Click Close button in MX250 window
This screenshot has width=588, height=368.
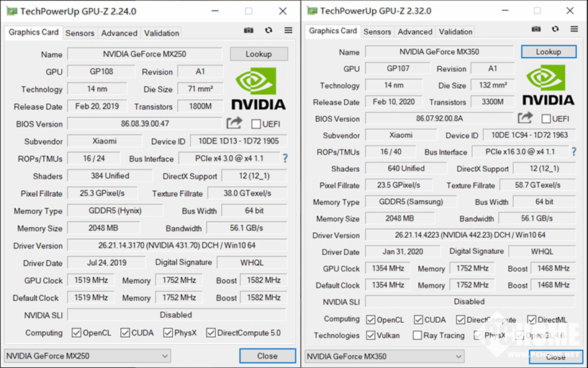coord(268,356)
